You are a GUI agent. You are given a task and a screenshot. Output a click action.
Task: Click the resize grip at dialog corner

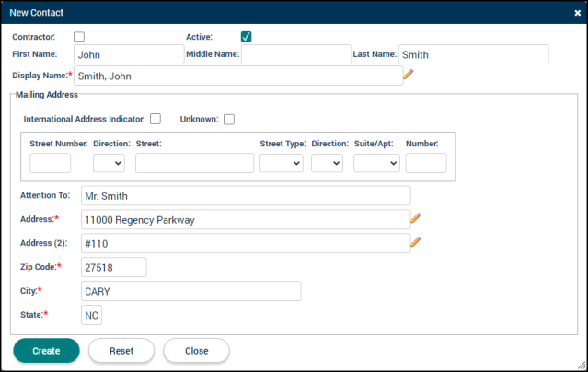pyautogui.click(x=582, y=365)
